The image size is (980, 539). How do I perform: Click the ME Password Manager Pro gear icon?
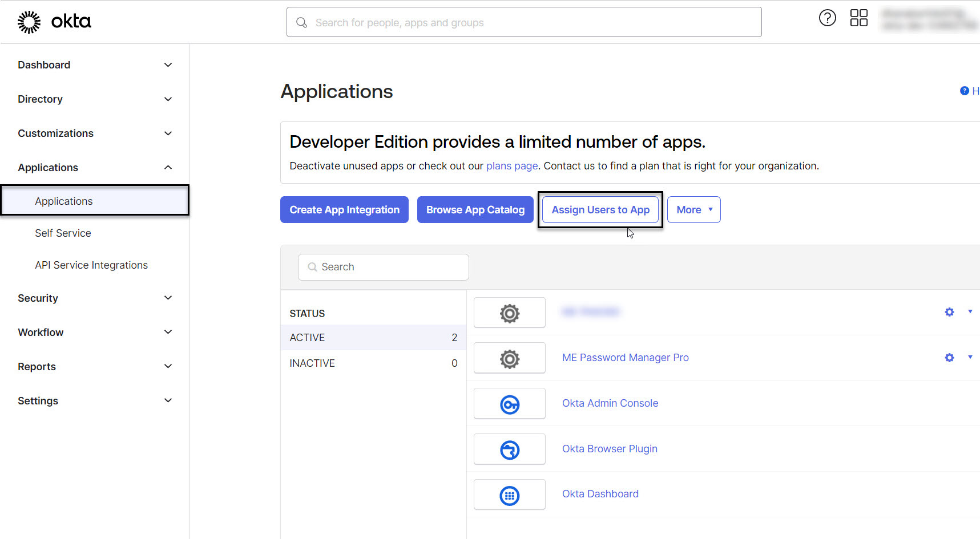(x=509, y=359)
